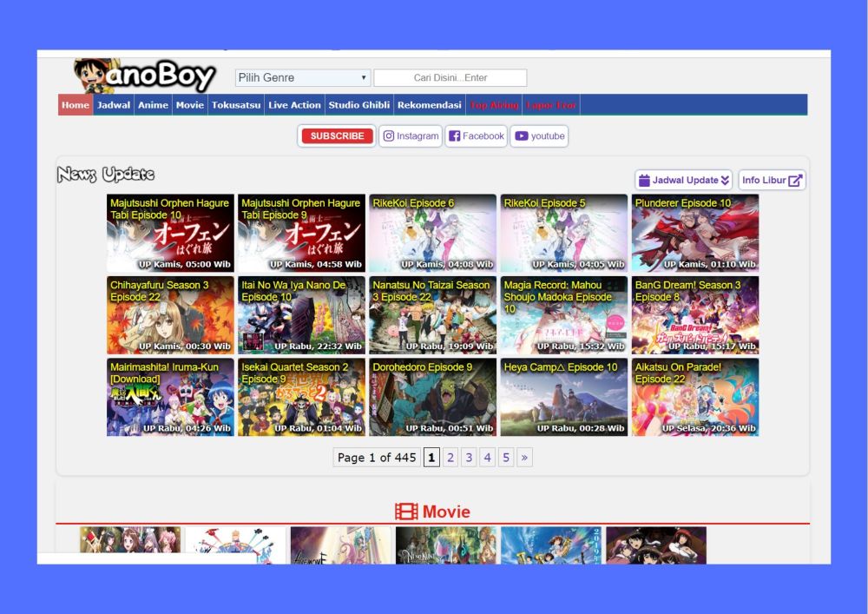Open the Live Action menu item
The image size is (868, 614).
coord(294,105)
